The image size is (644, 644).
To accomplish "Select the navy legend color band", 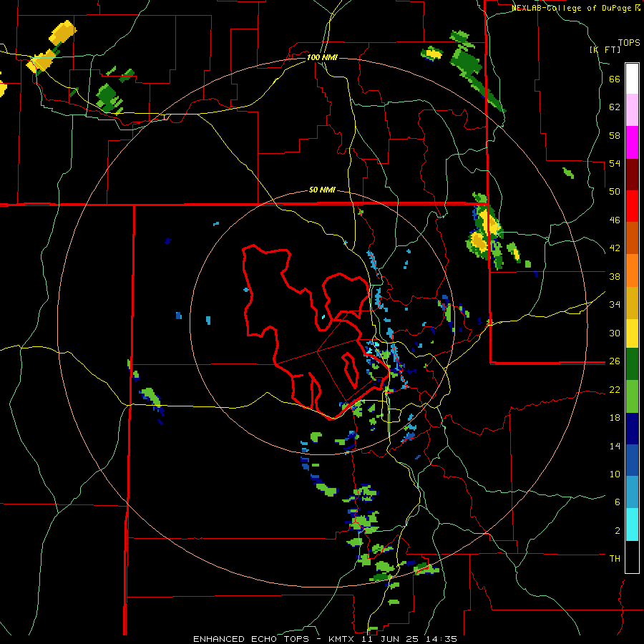I will tap(632, 429).
